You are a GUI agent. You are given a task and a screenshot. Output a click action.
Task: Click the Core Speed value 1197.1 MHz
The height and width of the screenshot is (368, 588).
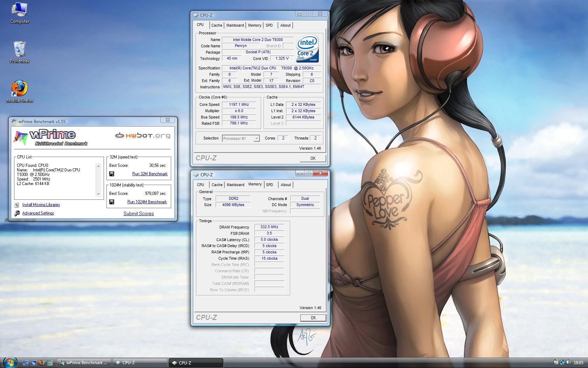pos(239,104)
